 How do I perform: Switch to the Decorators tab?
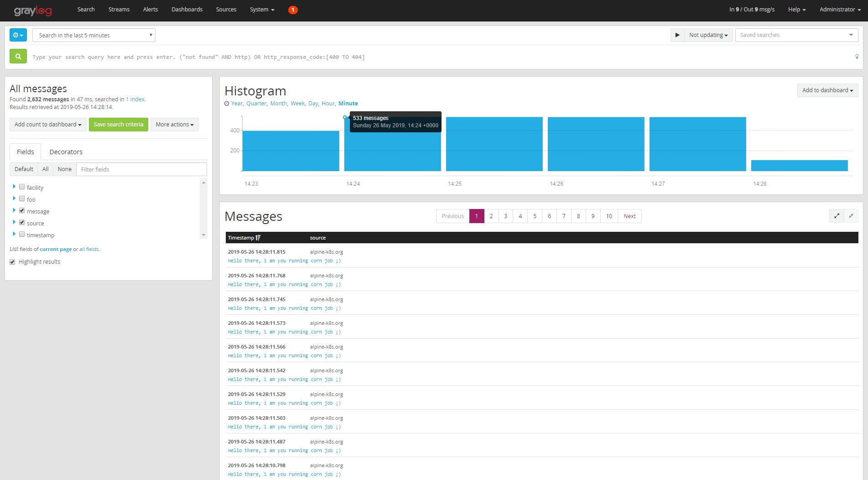point(66,152)
